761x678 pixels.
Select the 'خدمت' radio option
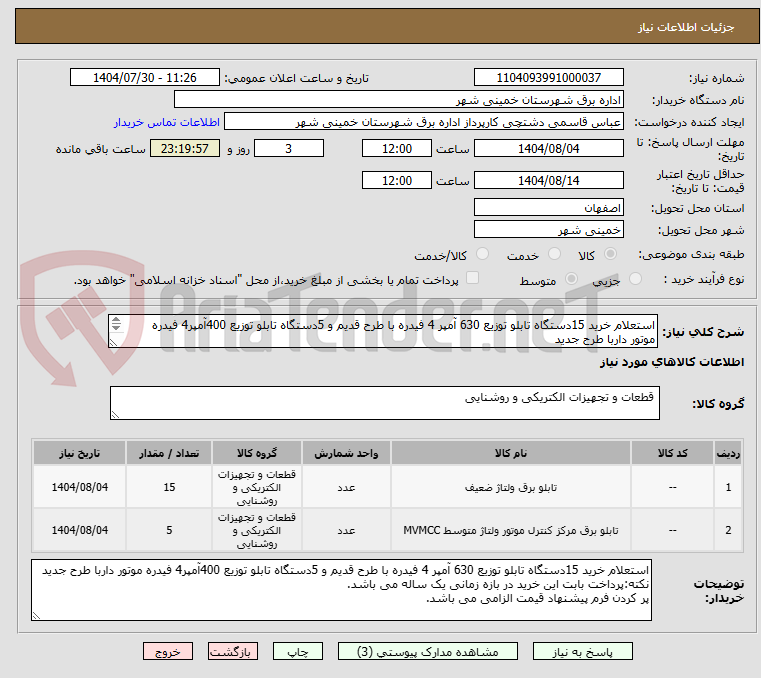[x=554, y=256]
